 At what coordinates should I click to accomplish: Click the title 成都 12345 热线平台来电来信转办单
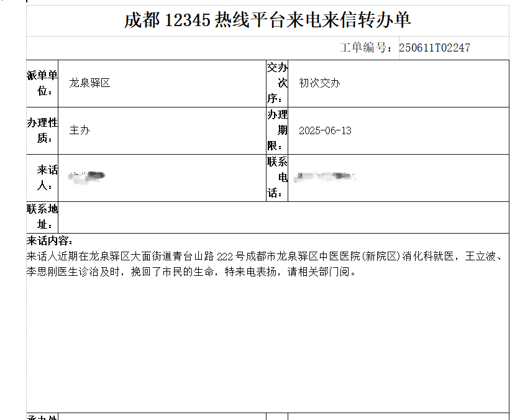coord(267,21)
